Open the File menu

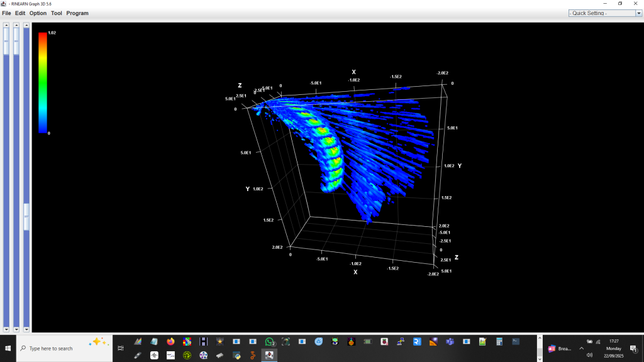6,13
